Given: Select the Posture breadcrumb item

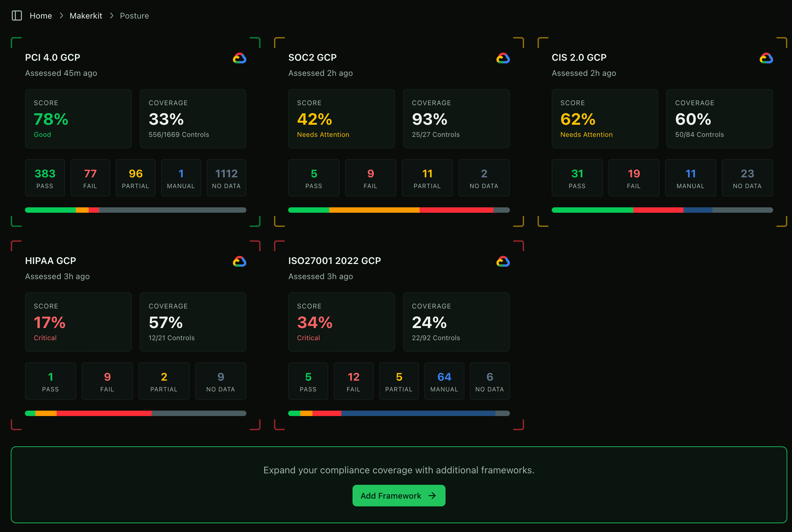Looking at the screenshot, I should coord(134,16).
